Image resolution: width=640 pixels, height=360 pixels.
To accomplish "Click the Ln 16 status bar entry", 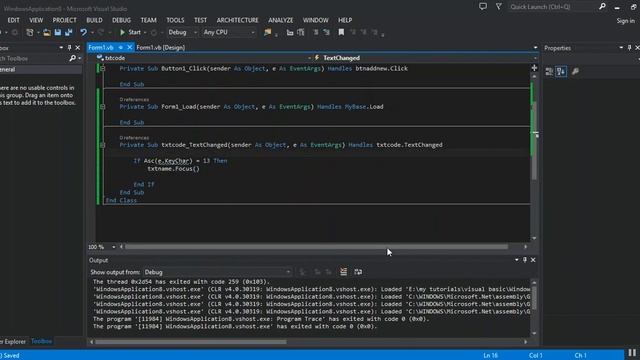I will tap(490, 356).
